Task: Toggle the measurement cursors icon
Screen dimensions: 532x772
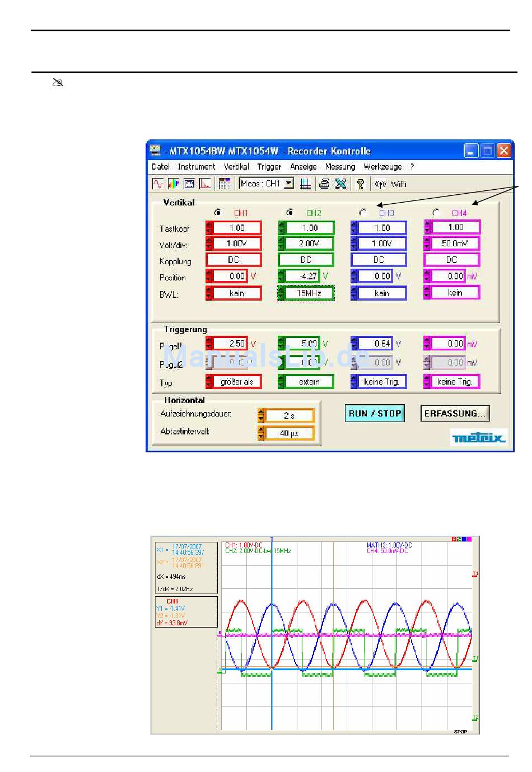Action: [305, 184]
